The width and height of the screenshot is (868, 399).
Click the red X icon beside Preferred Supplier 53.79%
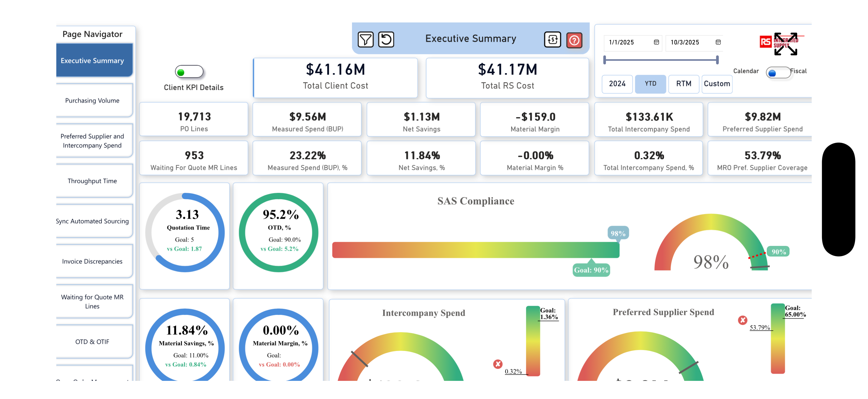742,320
